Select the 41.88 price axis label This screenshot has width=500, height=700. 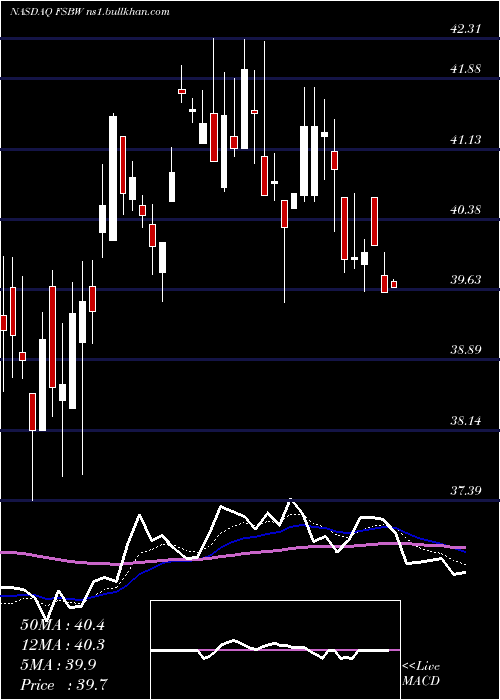tap(465, 69)
